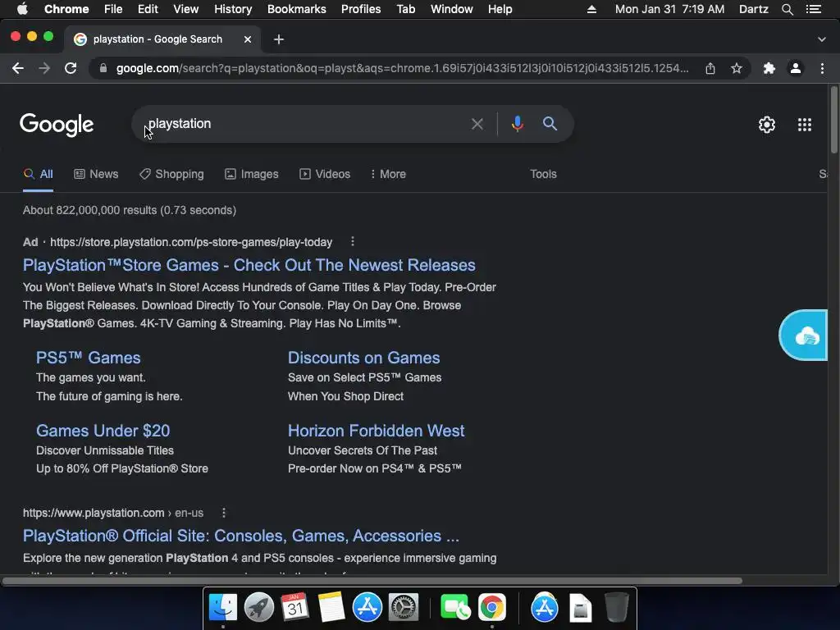Open the Profiles menu
Image resolution: width=840 pixels, height=630 pixels.
point(361,9)
